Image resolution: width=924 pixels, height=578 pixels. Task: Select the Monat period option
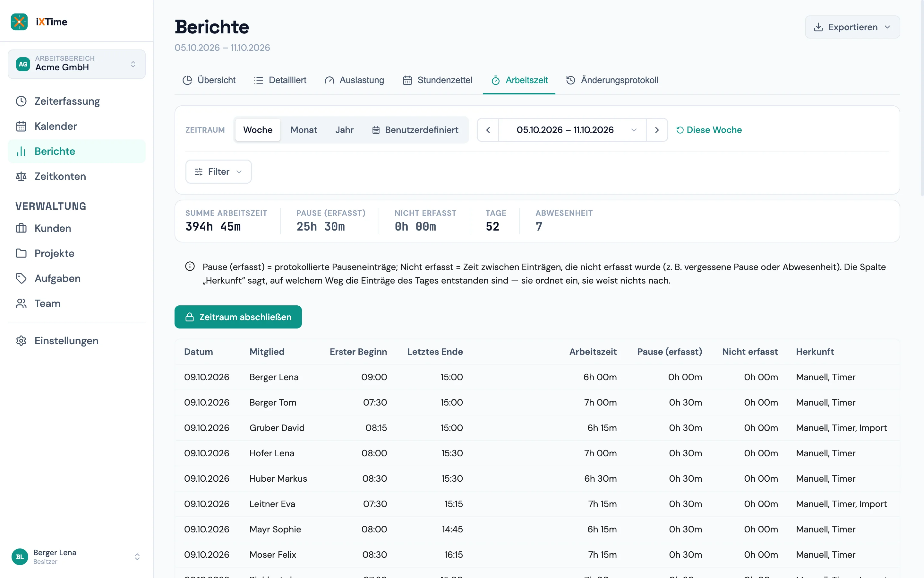tap(304, 130)
